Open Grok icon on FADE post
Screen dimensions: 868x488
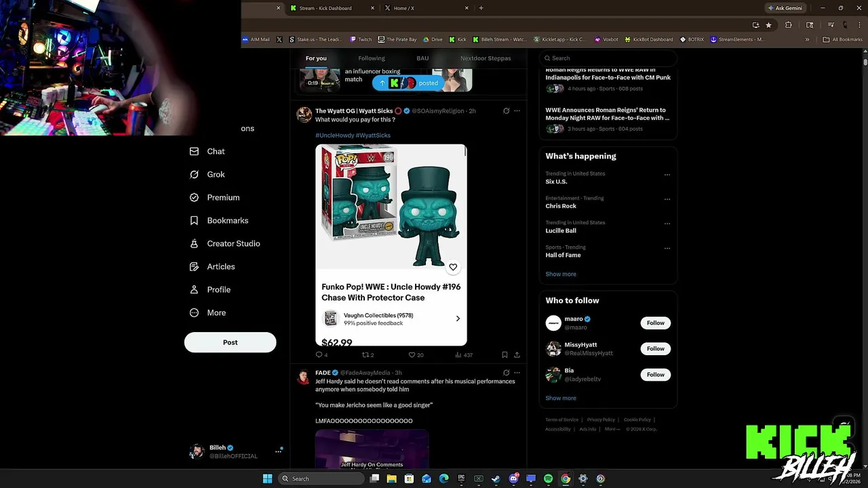[x=506, y=372]
